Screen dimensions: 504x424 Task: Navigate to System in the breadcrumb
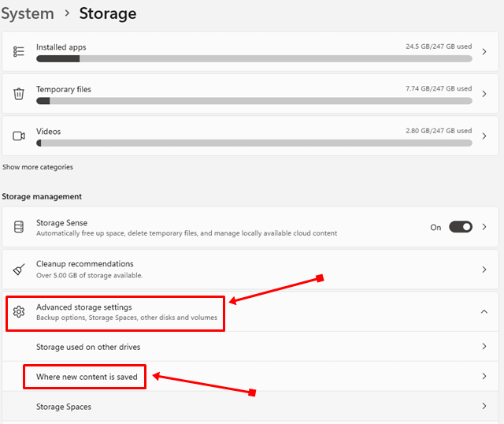tap(28, 13)
